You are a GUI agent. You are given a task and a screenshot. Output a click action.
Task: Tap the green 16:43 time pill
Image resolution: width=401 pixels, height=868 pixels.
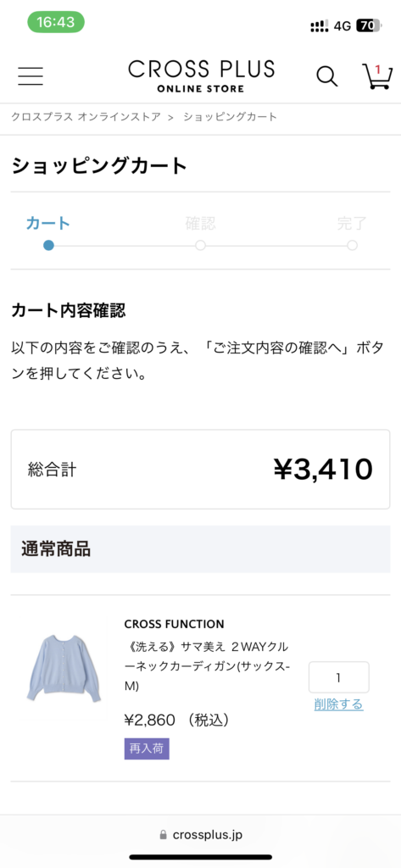[56, 22]
